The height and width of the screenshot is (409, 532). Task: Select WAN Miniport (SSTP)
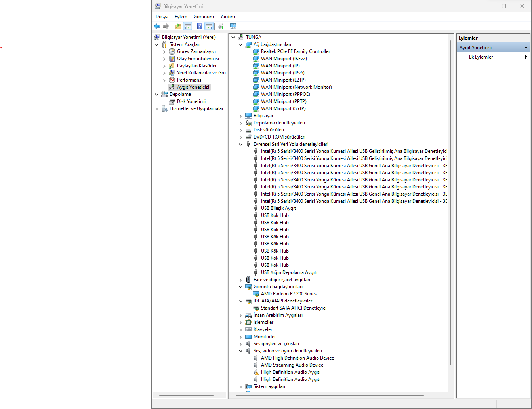point(283,108)
